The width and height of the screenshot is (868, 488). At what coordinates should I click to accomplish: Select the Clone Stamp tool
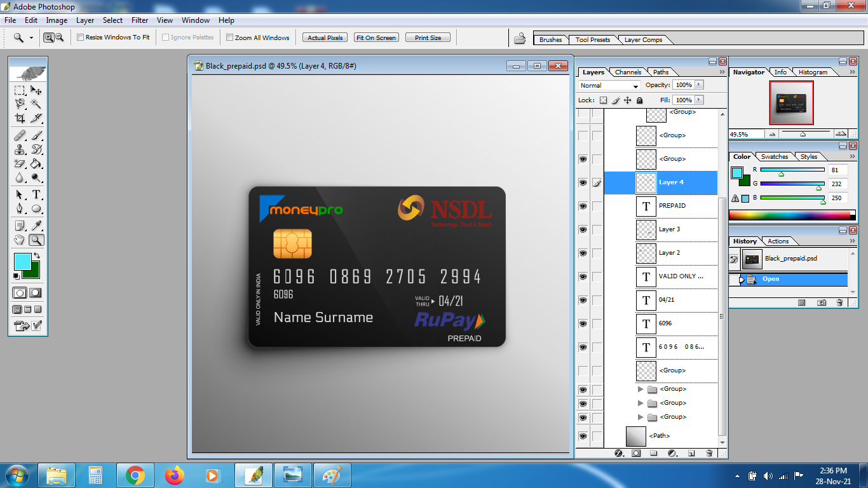[x=20, y=149]
